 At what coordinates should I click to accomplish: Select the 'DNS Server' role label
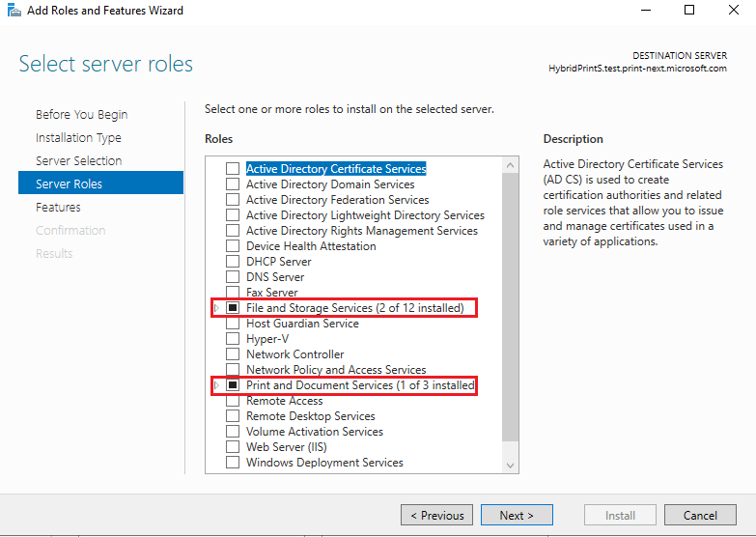click(275, 277)
